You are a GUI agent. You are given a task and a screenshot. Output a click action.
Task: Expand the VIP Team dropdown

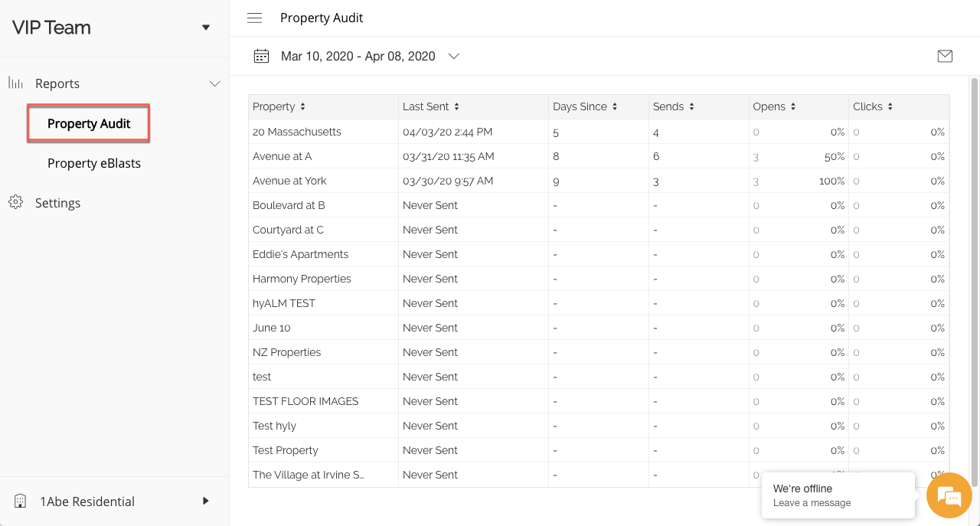coord(205,28)
